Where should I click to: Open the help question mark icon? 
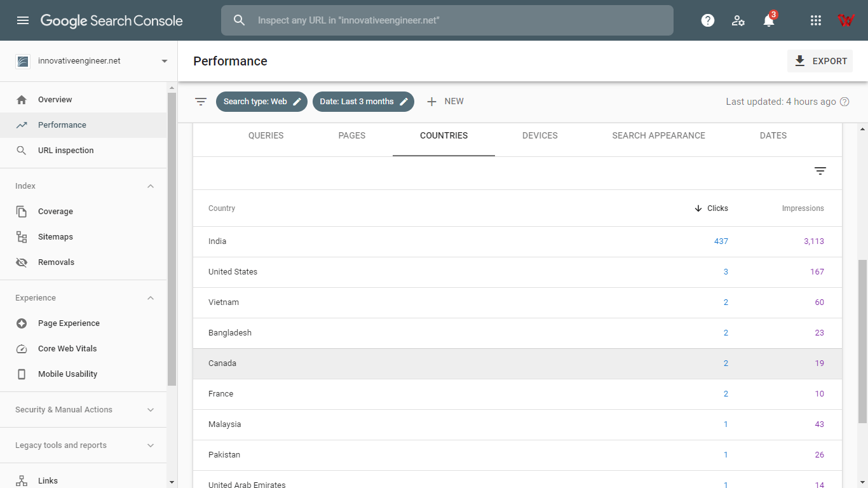(x=708, y=20)
